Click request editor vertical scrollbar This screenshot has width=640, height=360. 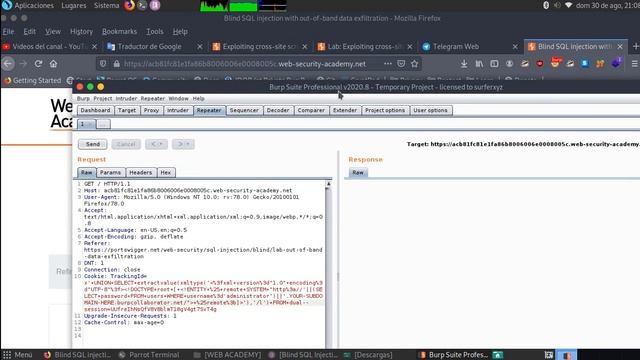pyautogui.click(x=328, y=263)
